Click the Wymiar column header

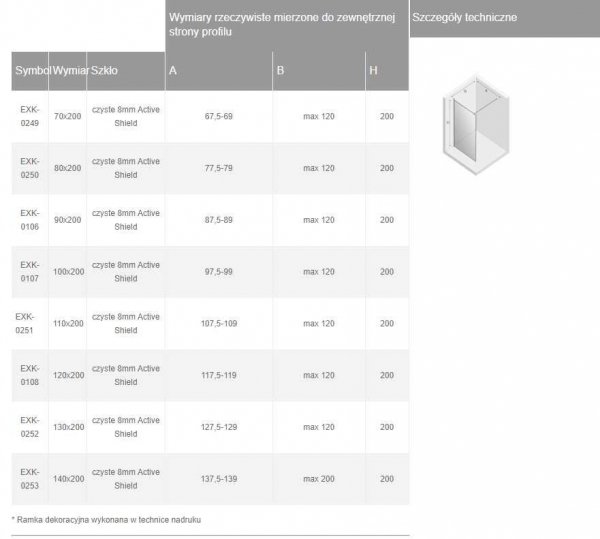point(68,71)
